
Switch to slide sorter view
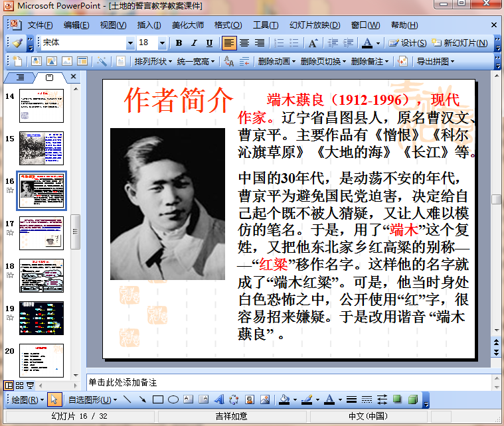(19, 385)
